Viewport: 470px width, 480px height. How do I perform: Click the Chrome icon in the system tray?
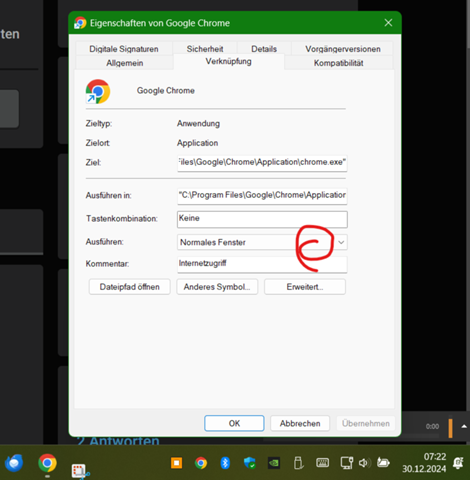click(x=201, y=463)
